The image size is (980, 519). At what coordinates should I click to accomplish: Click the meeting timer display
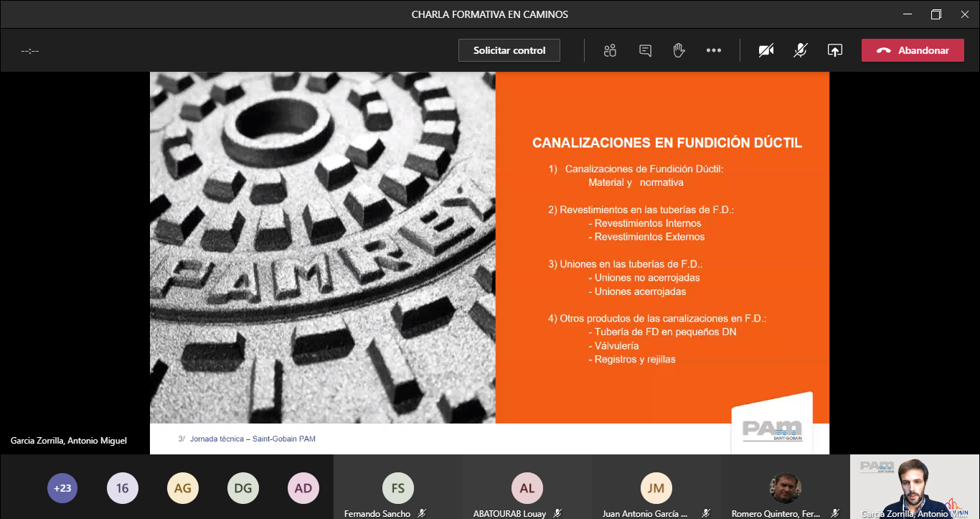30,51
